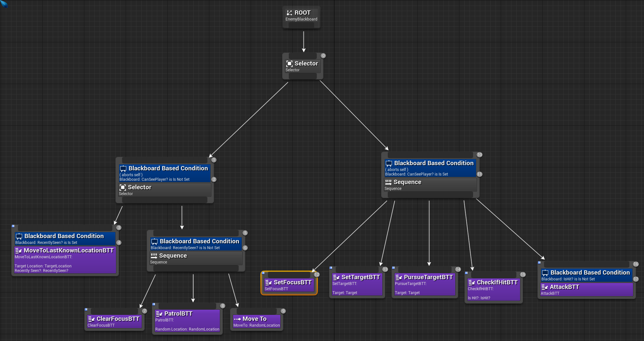Click execution index badge 0 on top Selector
644x341 pixels.
click(x=323, y=56)
